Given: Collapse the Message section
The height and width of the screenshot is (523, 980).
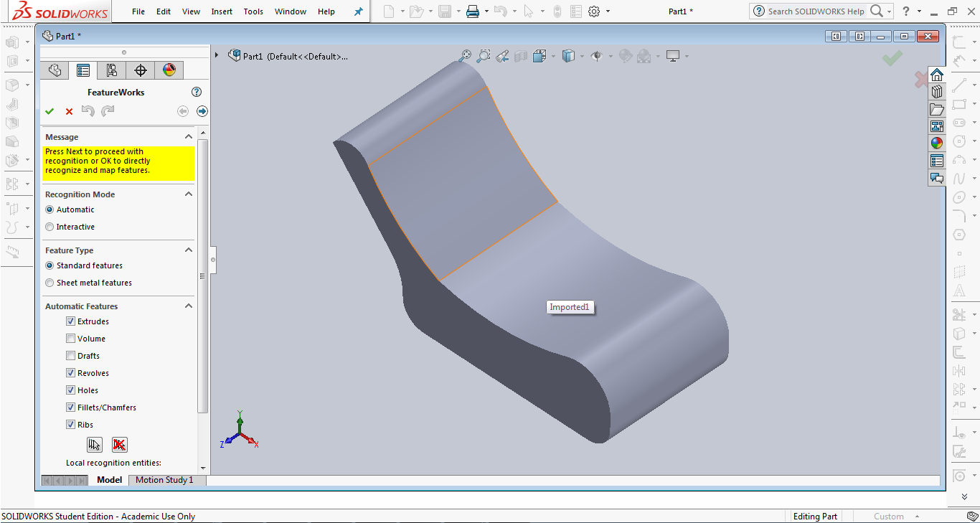Looking at the screenshot, I should coord(189,136).
